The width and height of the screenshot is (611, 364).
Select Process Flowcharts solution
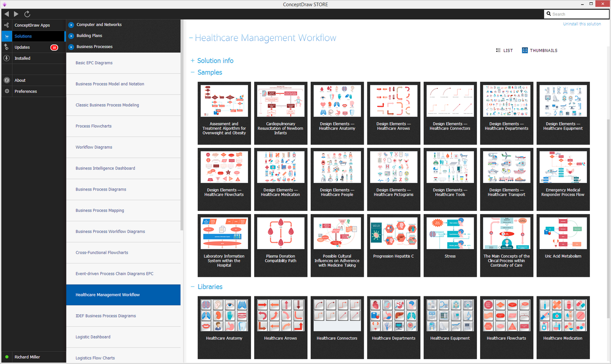coord(123,126)
